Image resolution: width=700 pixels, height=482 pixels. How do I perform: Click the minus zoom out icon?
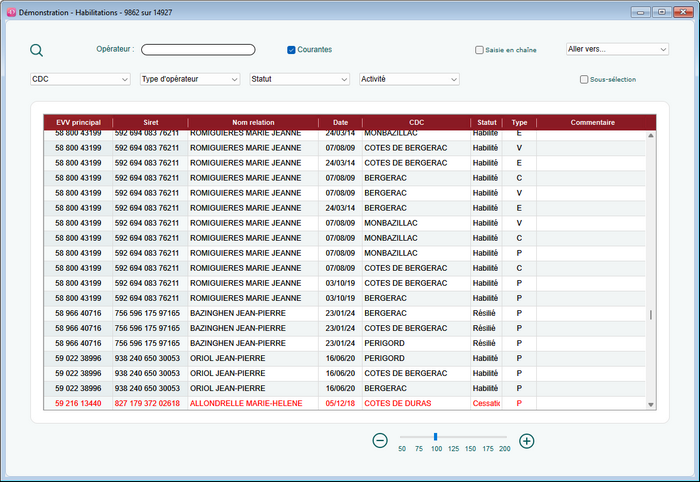click(380, 440)
